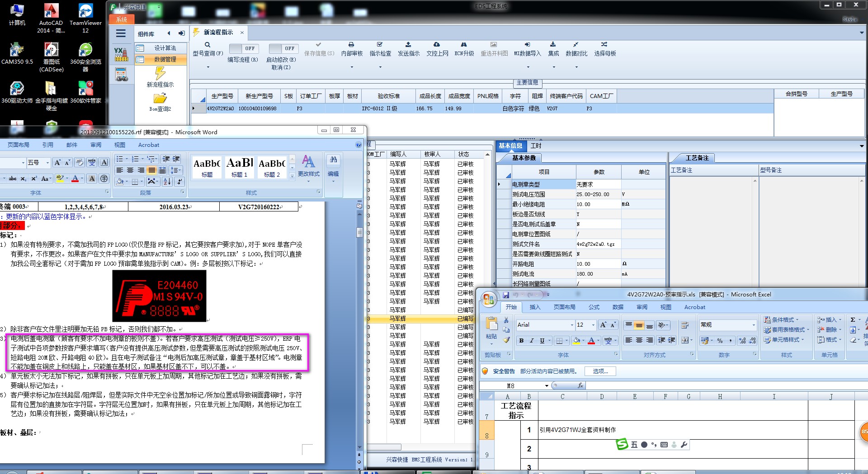Click Word grow font icon
The height and width of the screenshot is (474, 868).
tap(57, 163)
